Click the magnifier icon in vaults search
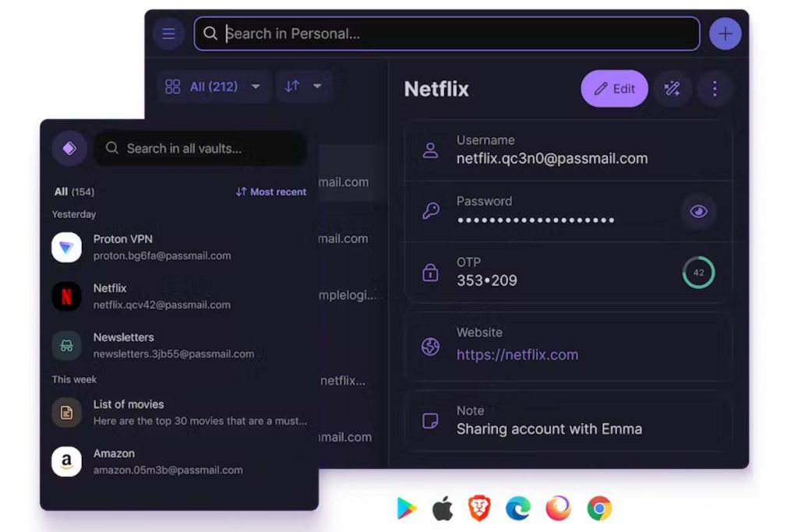The image size is (798, 532). coord(112,148)
